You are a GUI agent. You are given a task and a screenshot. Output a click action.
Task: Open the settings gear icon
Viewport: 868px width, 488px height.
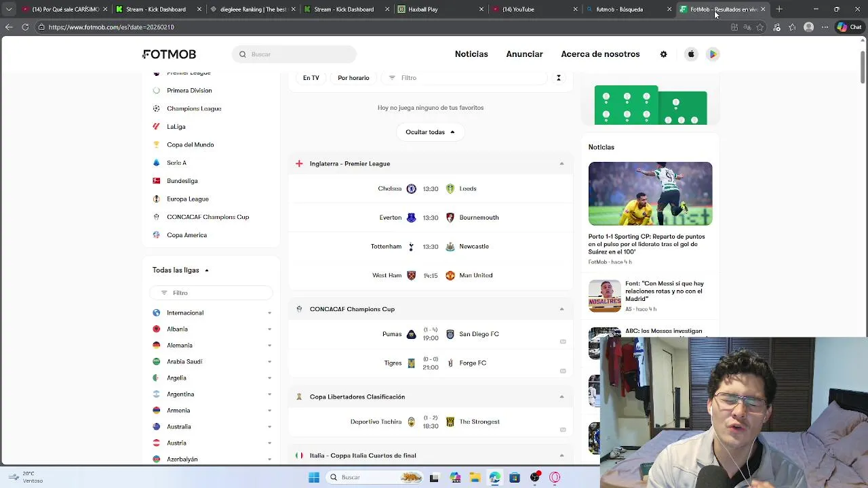[663, 54]
